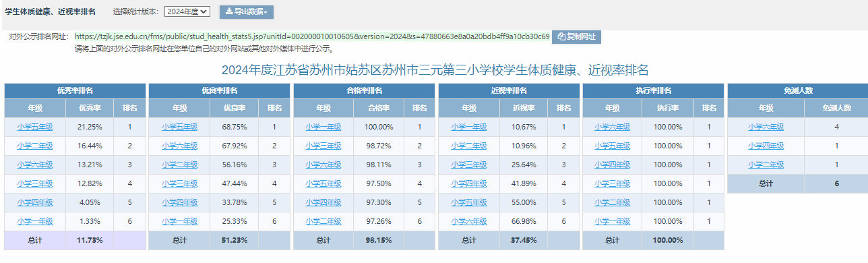Open 小学一年级 link in 执行率排名 table
Screen dimensions: 868x263
tap(613, 221)
